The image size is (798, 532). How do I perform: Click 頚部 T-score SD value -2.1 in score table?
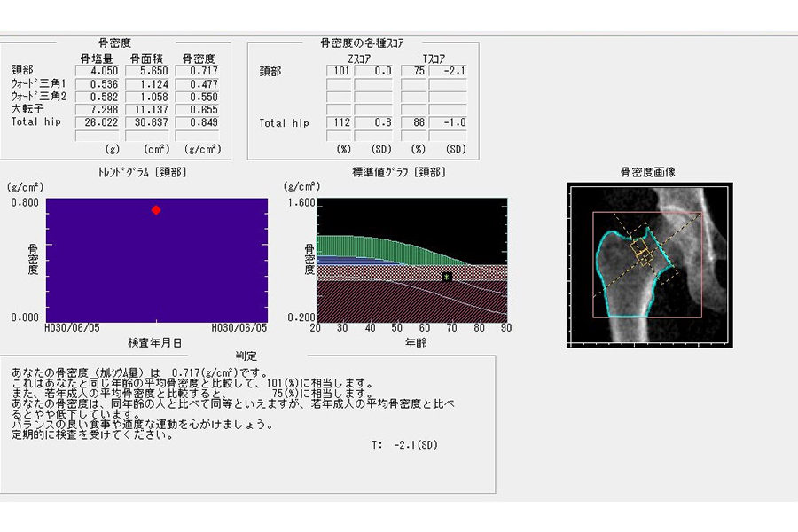tap(448, 71)
